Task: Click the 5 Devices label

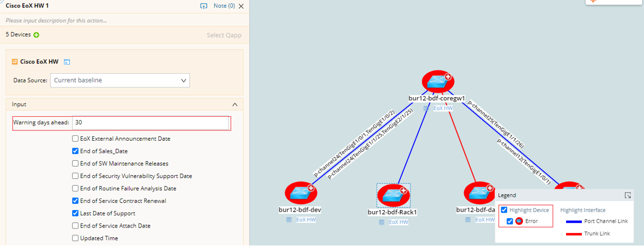Action: 18,34
